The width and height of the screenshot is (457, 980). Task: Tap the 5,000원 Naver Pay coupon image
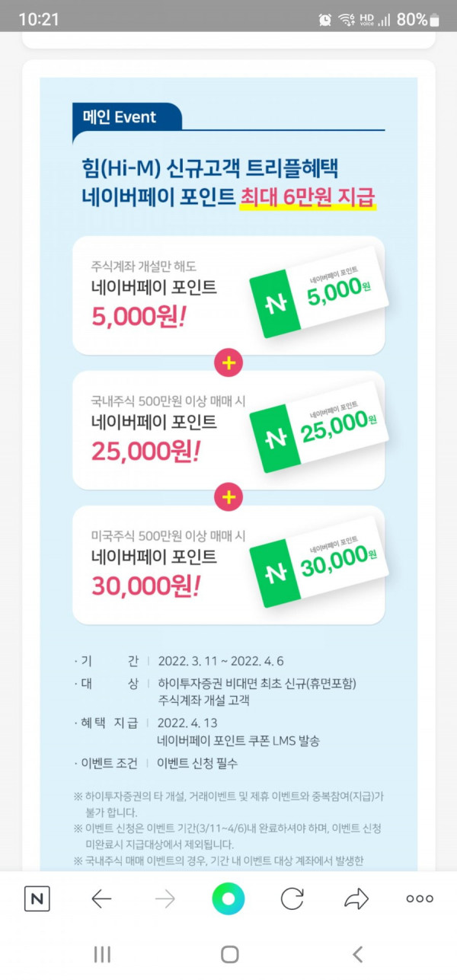(x=319, y=292)
